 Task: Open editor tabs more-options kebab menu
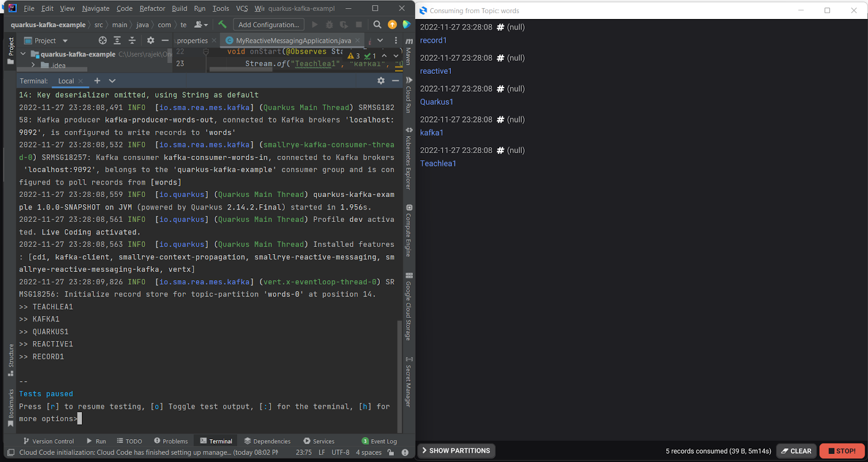pos(395,40)
